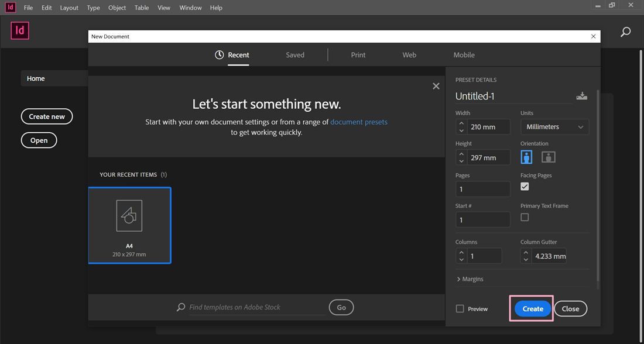The image size is (644, 344).
Task: Open the Units dropdown showing Millimeters
Action: click(554, 126)
